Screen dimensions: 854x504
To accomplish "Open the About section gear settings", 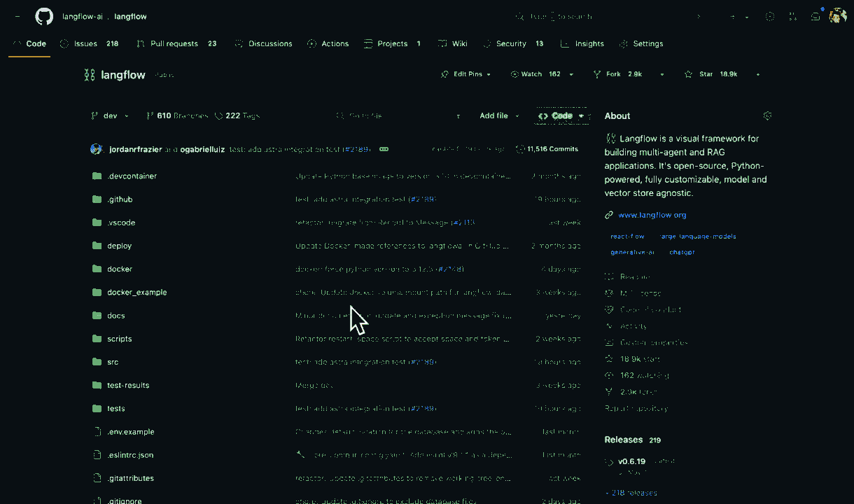I will coord(767,115).
